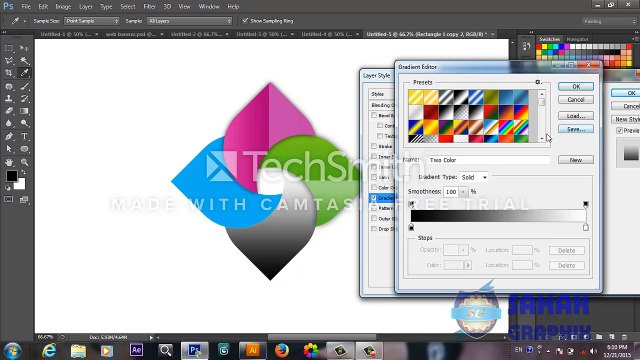Select the Healing Brush tool
Screen dimensions: 640x360
point(9,86)
